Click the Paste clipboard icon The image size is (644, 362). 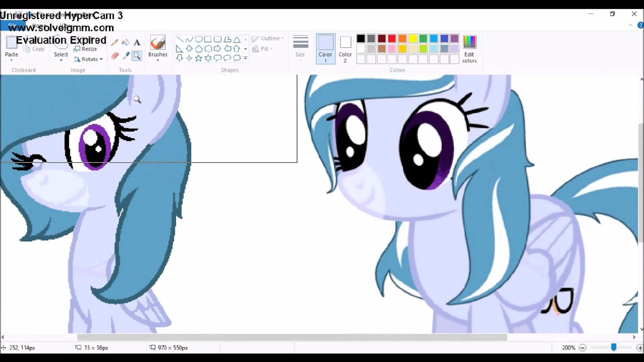(11, 43)
